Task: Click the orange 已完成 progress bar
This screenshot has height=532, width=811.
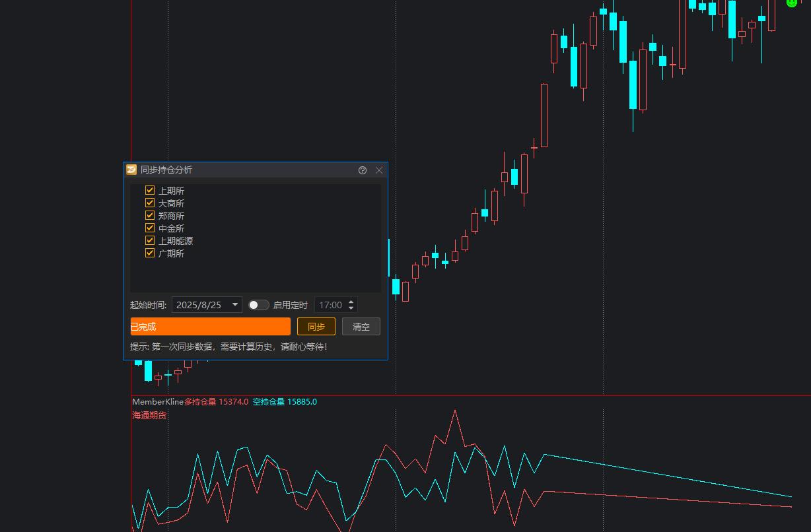Action: point(210,327)
